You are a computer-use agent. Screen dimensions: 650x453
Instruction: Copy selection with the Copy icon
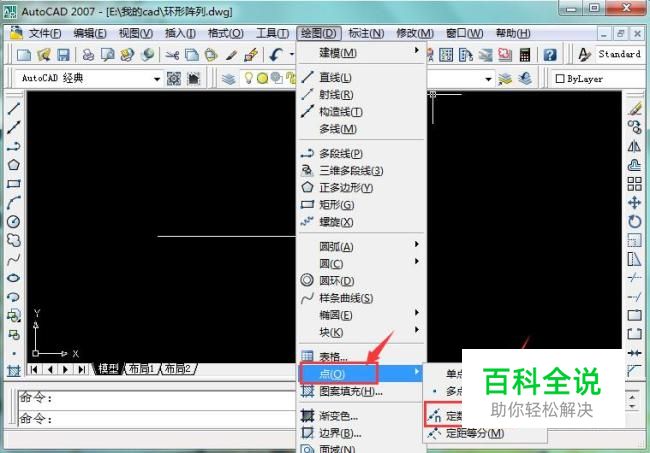pyautogui.click(x=192, y=55)
